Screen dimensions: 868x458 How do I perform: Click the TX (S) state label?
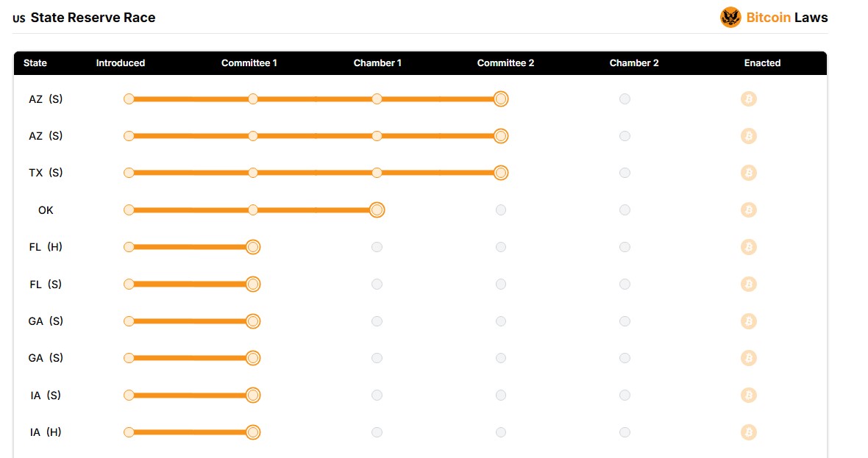pyautogui.click(x=46, y=173)
